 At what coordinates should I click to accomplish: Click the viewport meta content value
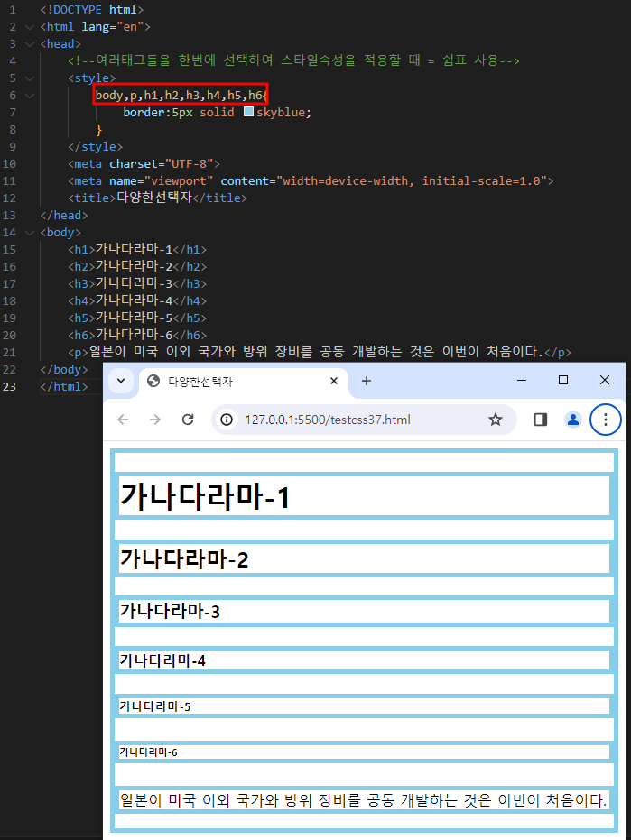(x=412, y=181)
